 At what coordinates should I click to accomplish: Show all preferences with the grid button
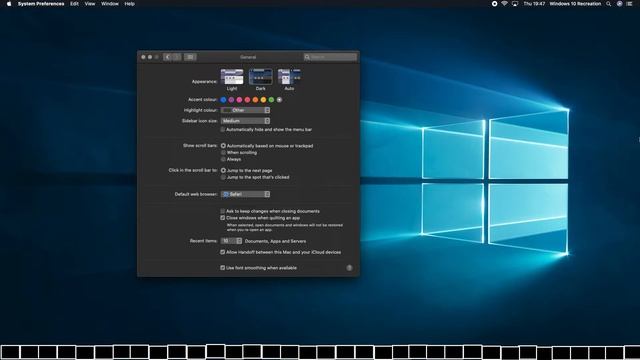pos(190,57)
